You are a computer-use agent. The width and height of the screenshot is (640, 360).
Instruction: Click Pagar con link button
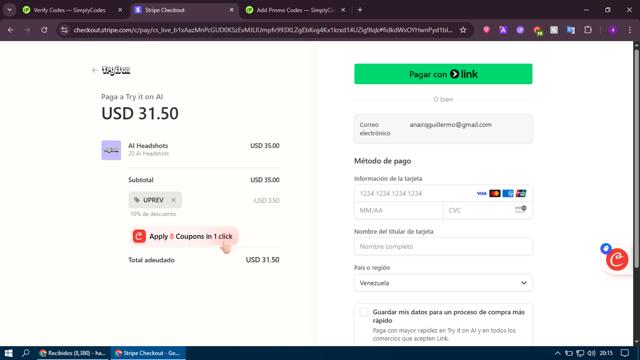443,74
